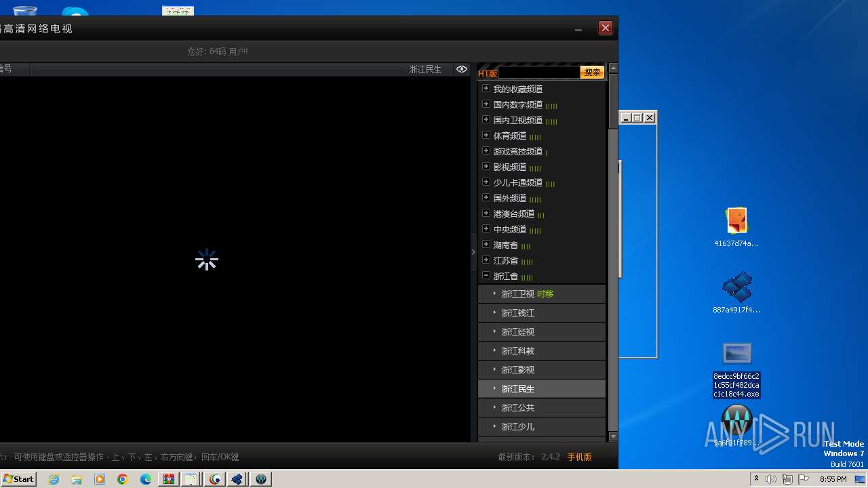The width and height of the screenshot is (868, 488).
Task: Open the 887a4917f4 desktop icon
Action: click(x=736, y=293)
